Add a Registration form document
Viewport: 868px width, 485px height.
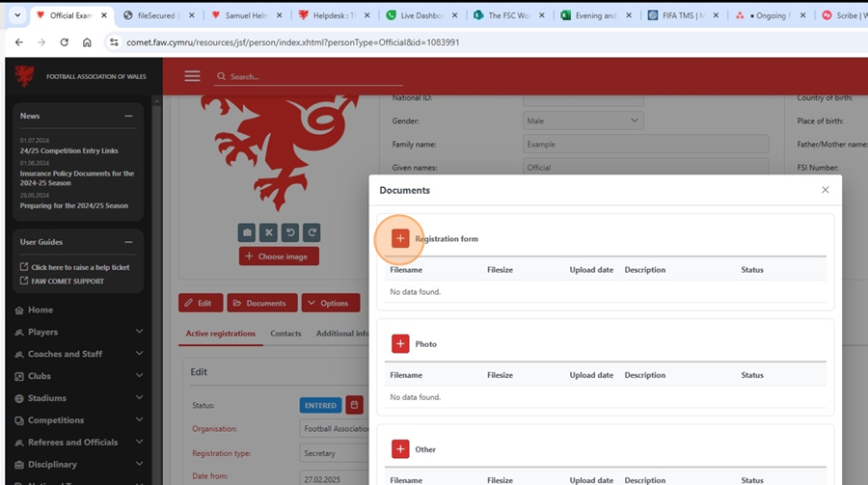point(400,238)
